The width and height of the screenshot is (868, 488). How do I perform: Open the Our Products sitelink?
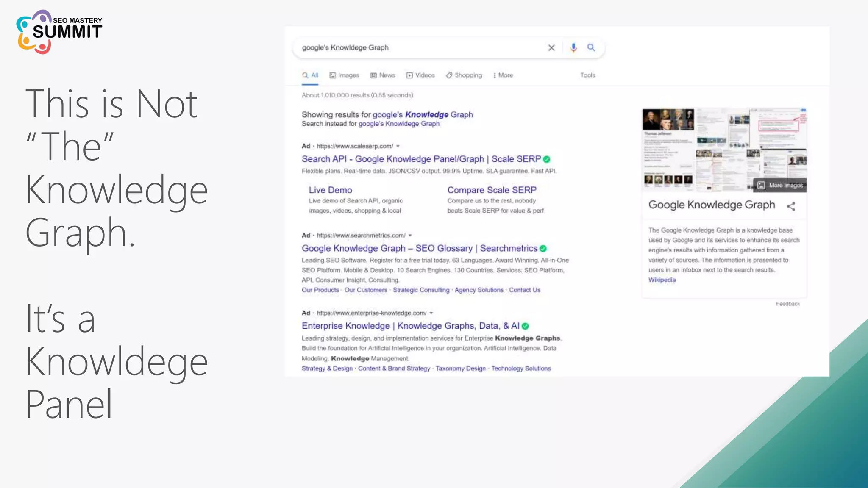tap(320, 290)
